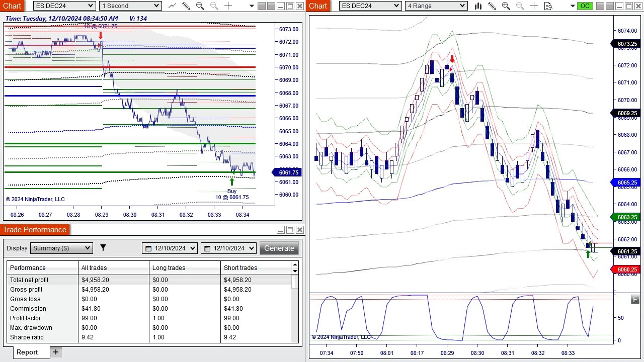Viewport: 644px width, 362px height.
Task: Select the Max. drawdown row label
Action: 31,328
